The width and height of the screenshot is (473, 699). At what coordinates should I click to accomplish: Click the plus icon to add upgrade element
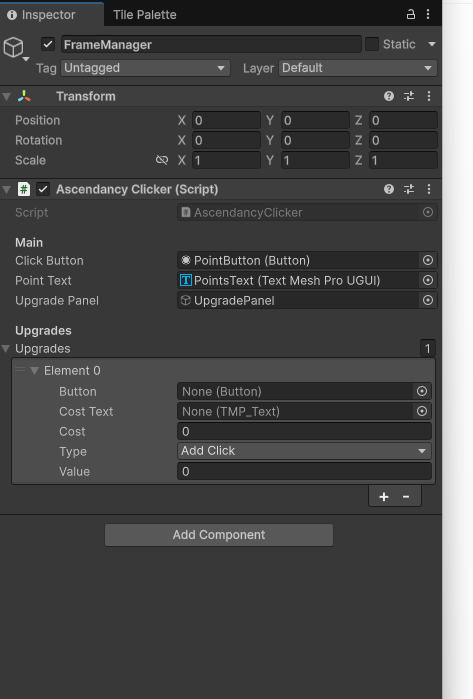[x=384, y=497]
